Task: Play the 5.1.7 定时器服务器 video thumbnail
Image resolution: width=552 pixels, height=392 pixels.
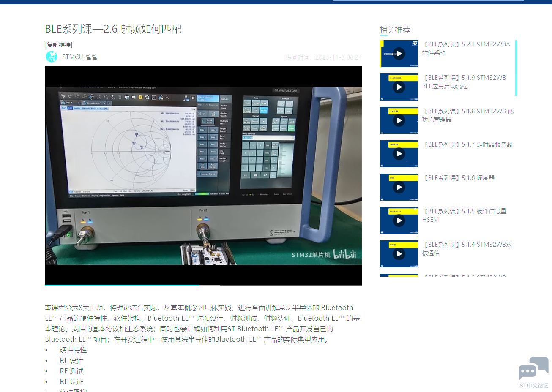Action: tap(399, 154)
